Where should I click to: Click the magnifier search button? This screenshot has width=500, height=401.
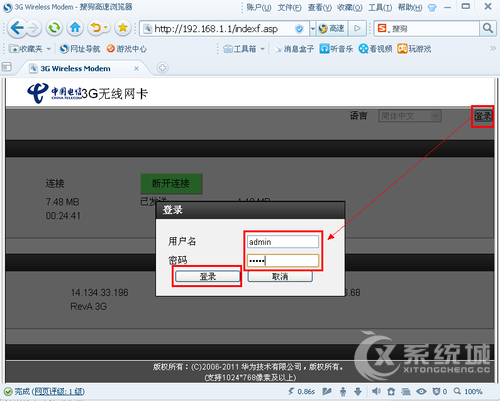tap(488, 29)
